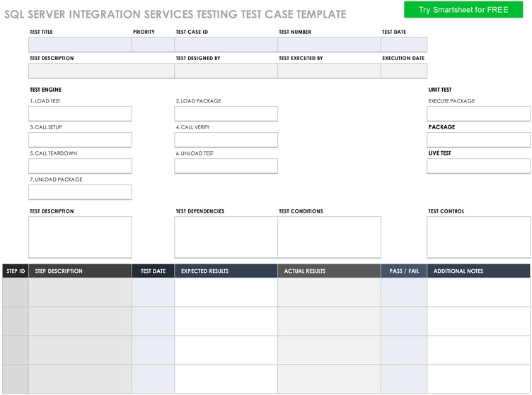This screenshot has height=395, width=532.
Task: Click the Test Control text area
Action: [478, 237]
